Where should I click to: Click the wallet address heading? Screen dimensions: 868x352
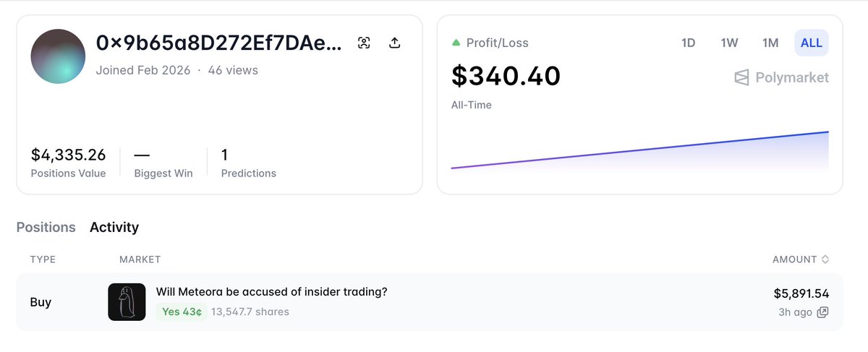pyautogui.click(x=218, y=43)
